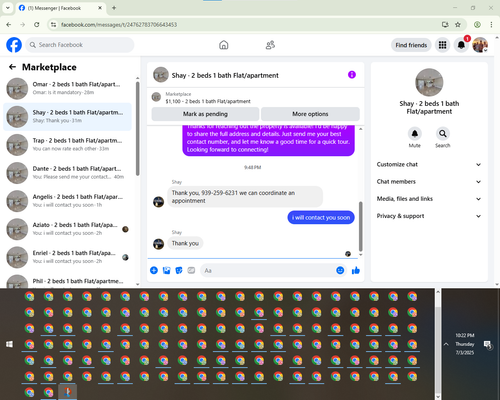500x400 pixels.
Task: Open Enriel conversation in chat list
Action: 67,257
